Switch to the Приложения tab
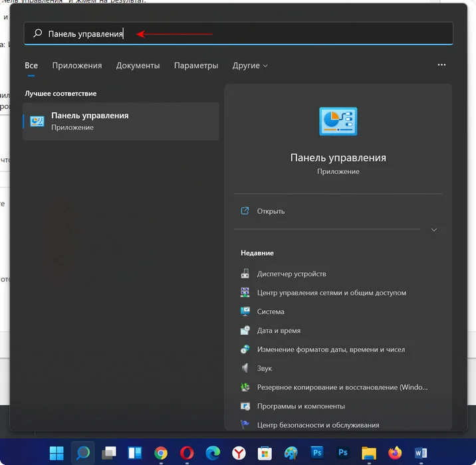This screenshot has height=465, width=476. click(77, 66)
